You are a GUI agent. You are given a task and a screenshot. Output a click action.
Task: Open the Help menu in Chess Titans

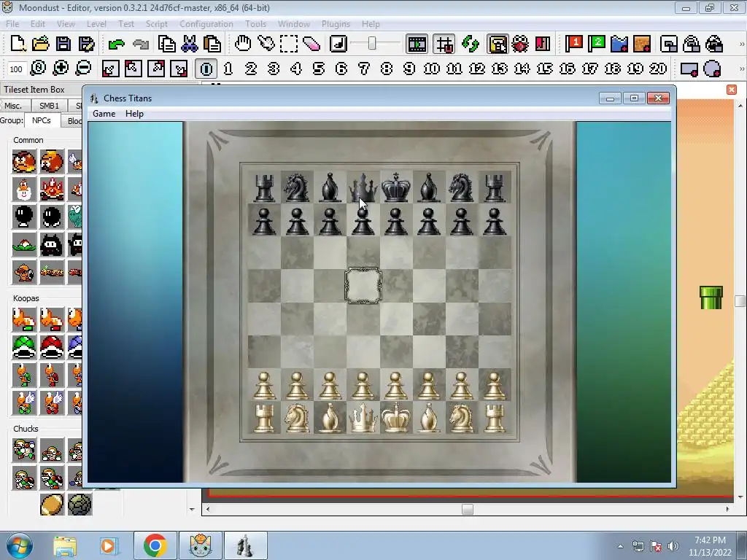[134, 113]
